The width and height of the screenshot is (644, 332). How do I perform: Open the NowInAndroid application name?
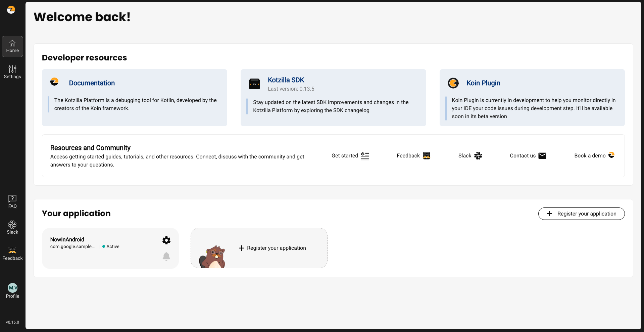[67, 239]
